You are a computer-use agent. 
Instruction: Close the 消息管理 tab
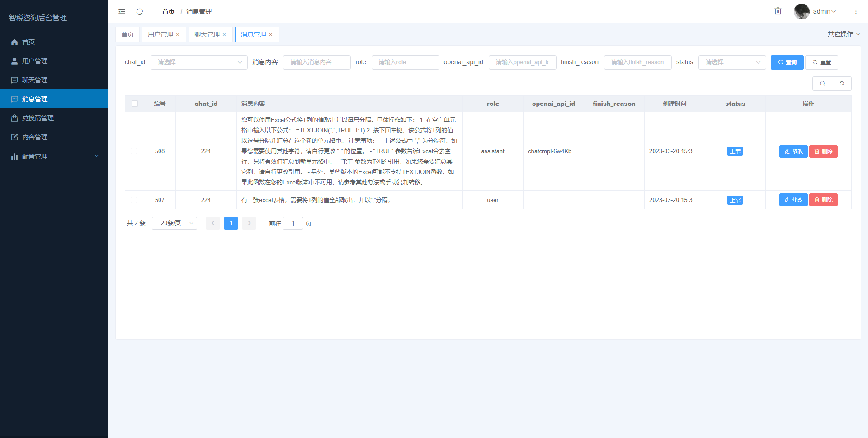pos(271,35)
